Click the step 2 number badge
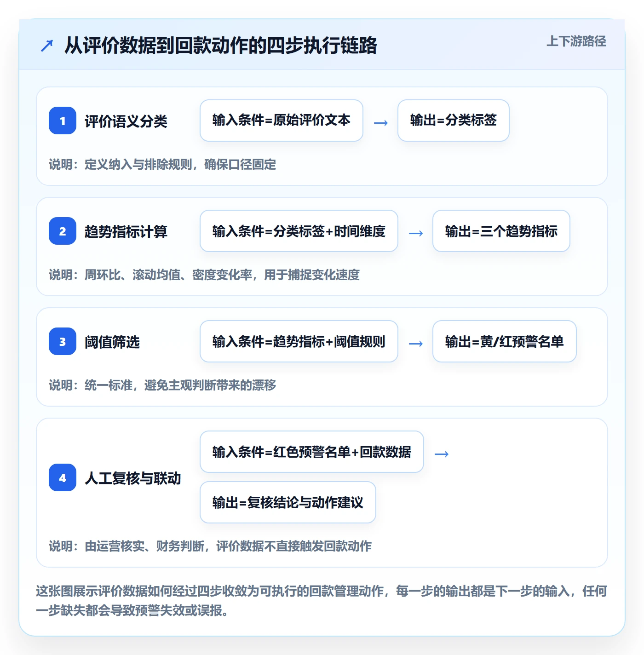Image resolution: width=644 pixels, height=655 pixels. pyautogui.click(x=63, y=231)
